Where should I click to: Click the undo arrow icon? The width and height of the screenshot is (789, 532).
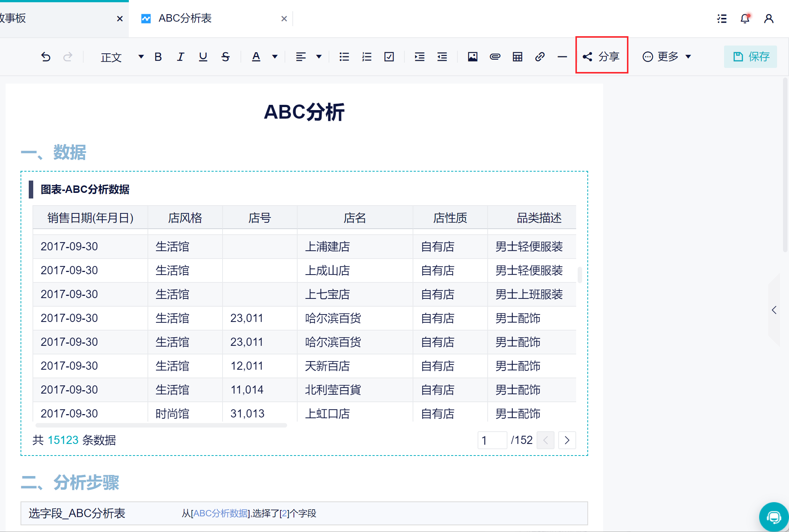point(46,57)
